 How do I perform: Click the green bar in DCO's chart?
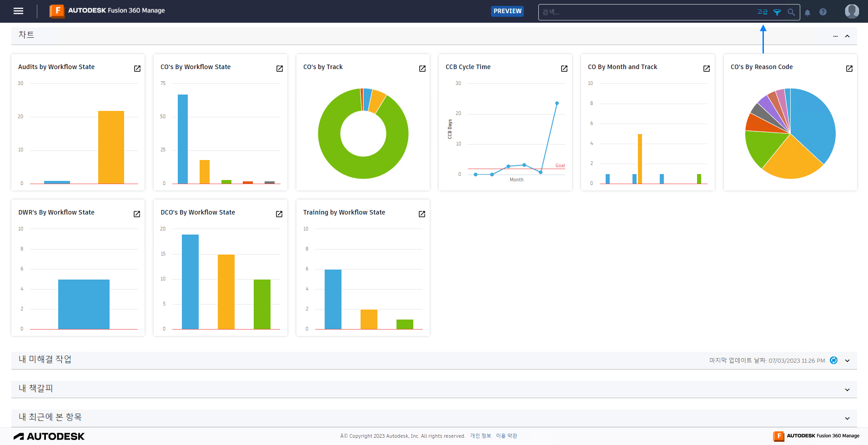click(x=262, y=304)
